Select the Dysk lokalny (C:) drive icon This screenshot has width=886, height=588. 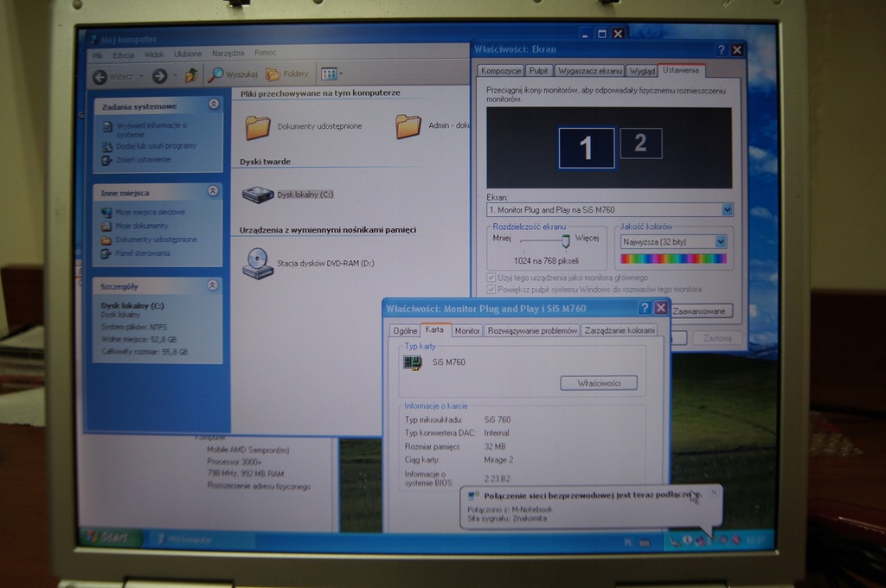tap(258, 195)
